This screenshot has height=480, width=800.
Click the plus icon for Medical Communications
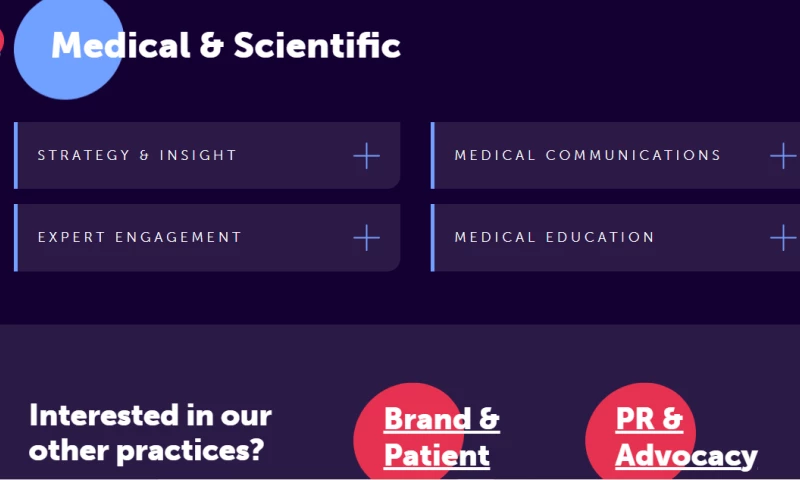point(783,156)
